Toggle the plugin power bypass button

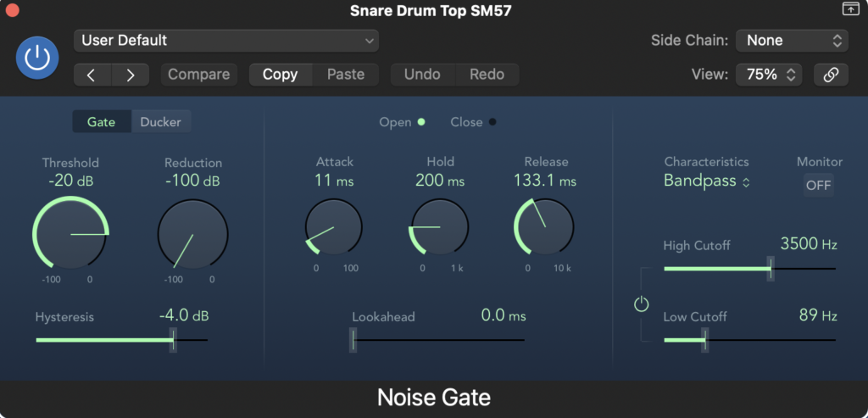(36, 58)
